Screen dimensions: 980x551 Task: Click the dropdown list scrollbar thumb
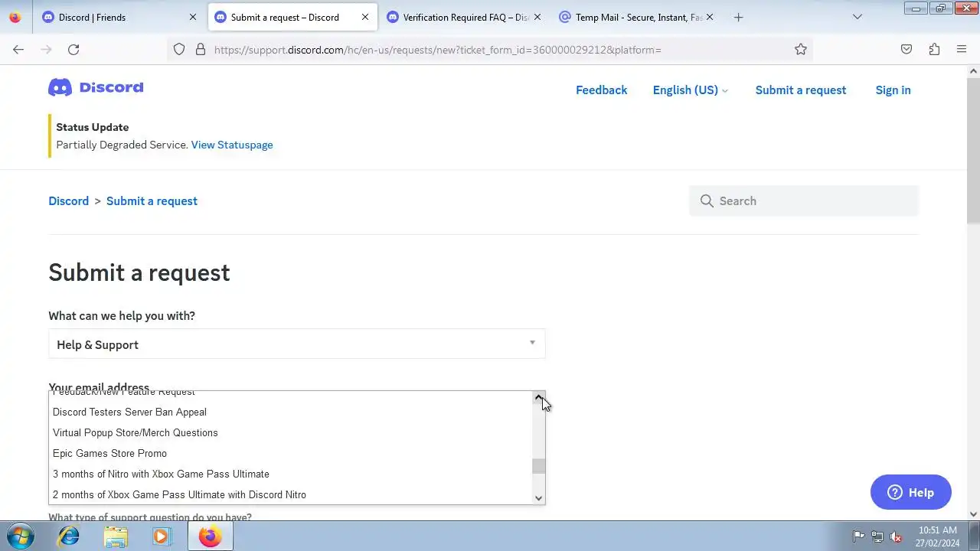(x=539, y=466)
